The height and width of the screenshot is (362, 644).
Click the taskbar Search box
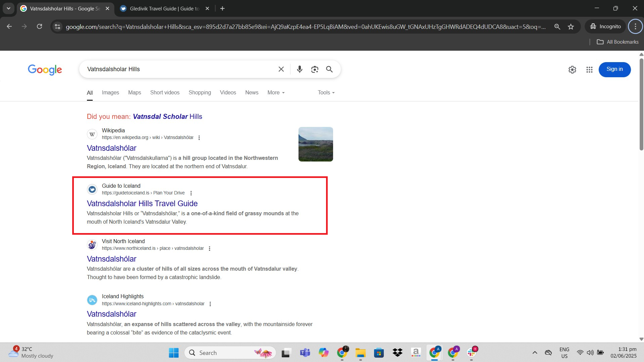tap(230, 353)
